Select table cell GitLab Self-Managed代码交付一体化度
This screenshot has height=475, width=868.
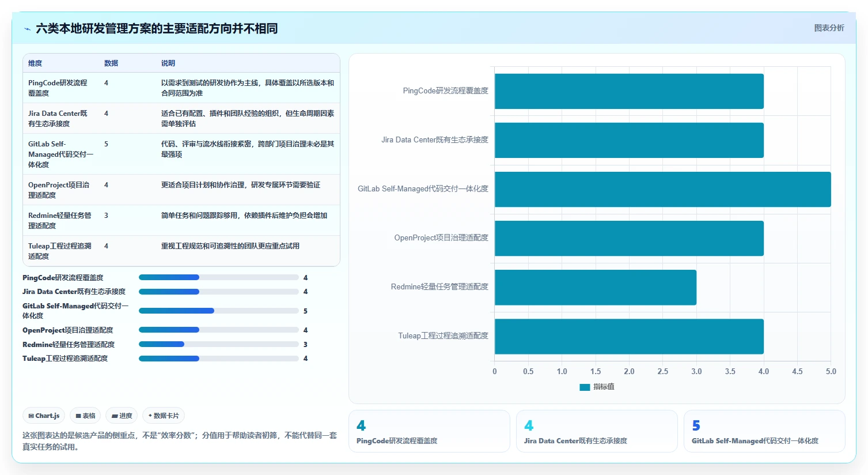[x=60, y=154]
